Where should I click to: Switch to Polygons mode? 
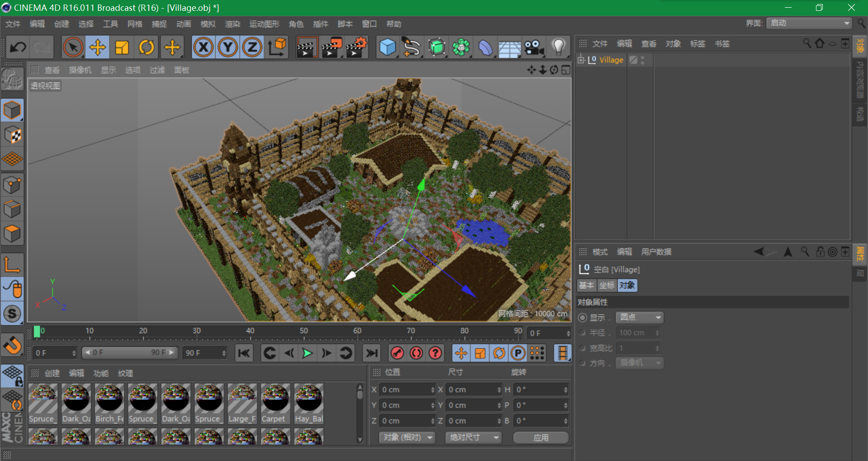[x=12, y=234]
